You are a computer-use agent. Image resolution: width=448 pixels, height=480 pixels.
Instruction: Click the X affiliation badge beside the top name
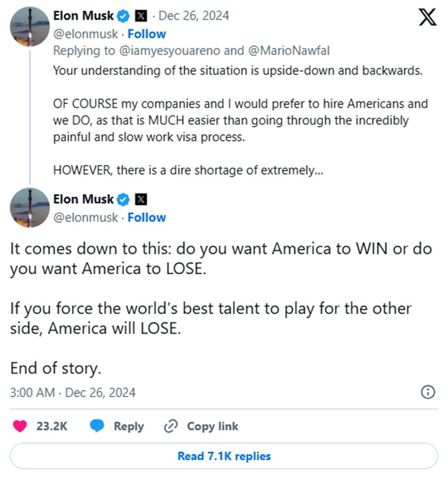[141, 16]
